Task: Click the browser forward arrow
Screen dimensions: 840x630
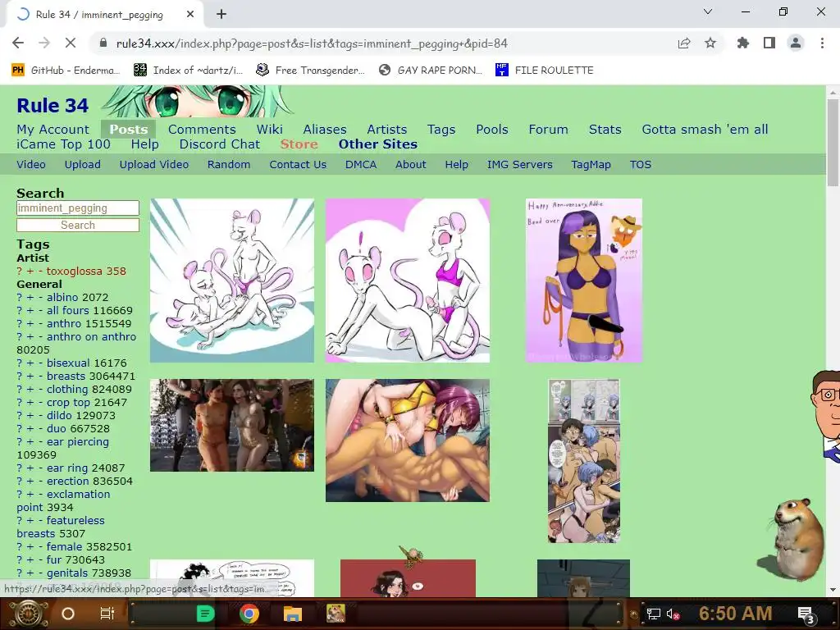Action: [x=44, y=43]
